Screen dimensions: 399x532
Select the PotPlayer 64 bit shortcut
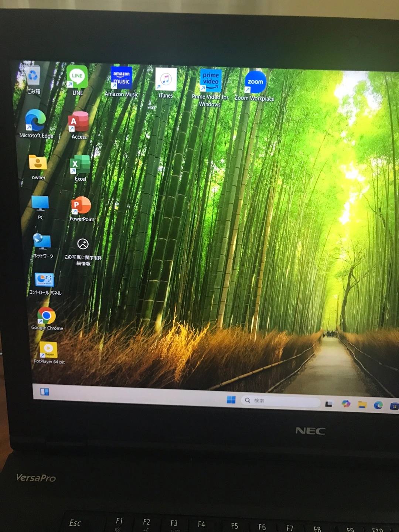(x=48, y=349)
